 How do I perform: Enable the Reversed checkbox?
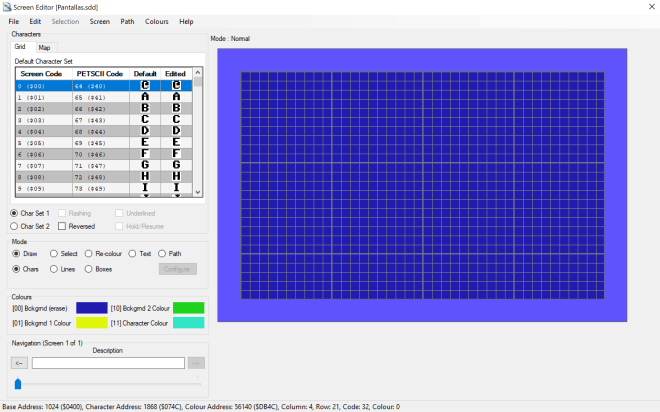click(62, 226)
